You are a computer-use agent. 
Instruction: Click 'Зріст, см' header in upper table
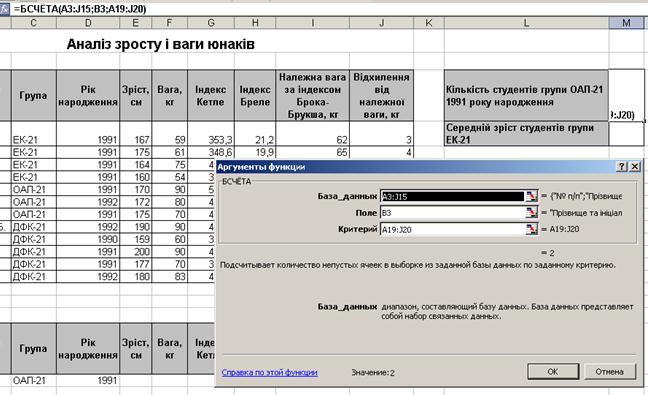click(136, 95)
